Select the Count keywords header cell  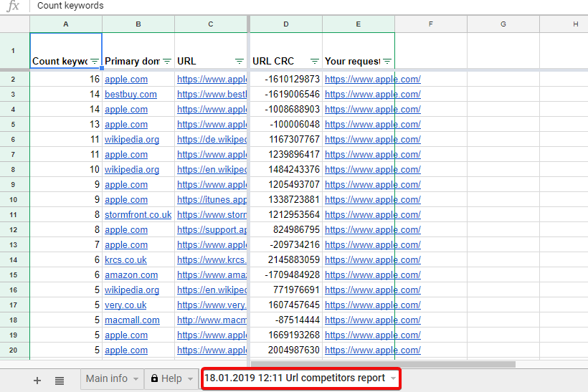click(x=66, y=51)
